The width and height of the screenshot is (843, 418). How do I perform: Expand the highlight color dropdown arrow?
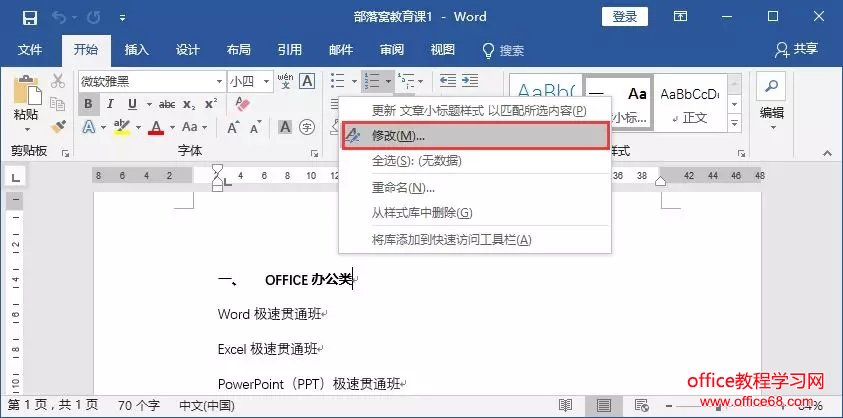point(138,127)
